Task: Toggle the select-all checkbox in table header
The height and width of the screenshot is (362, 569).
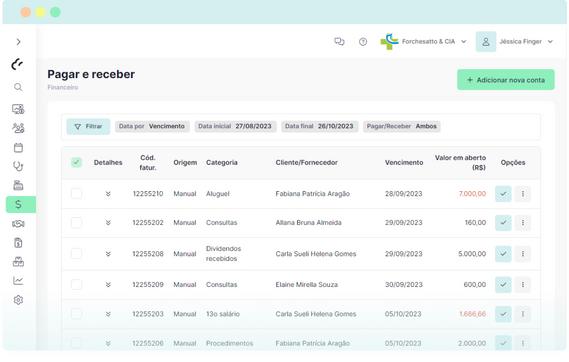Action: click(x=76, y=163)
